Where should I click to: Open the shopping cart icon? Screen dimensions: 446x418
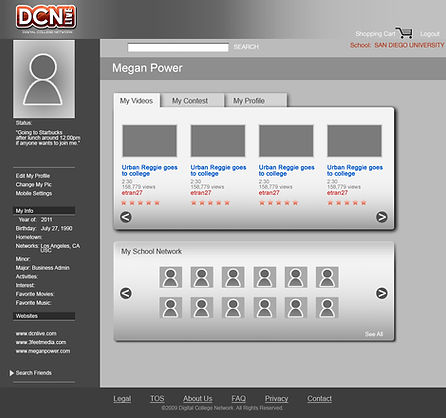[404, 32]
